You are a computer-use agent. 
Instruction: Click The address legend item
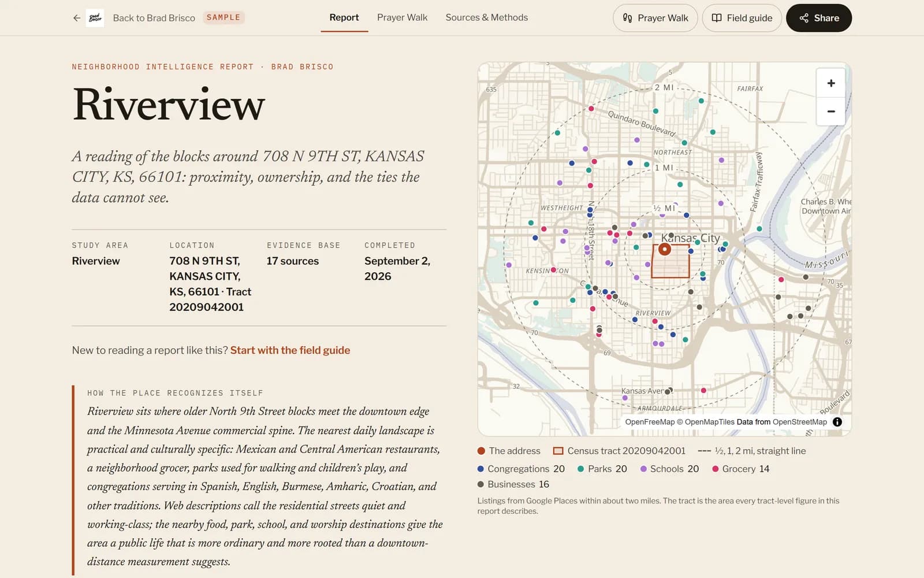[x=509, y=451]
